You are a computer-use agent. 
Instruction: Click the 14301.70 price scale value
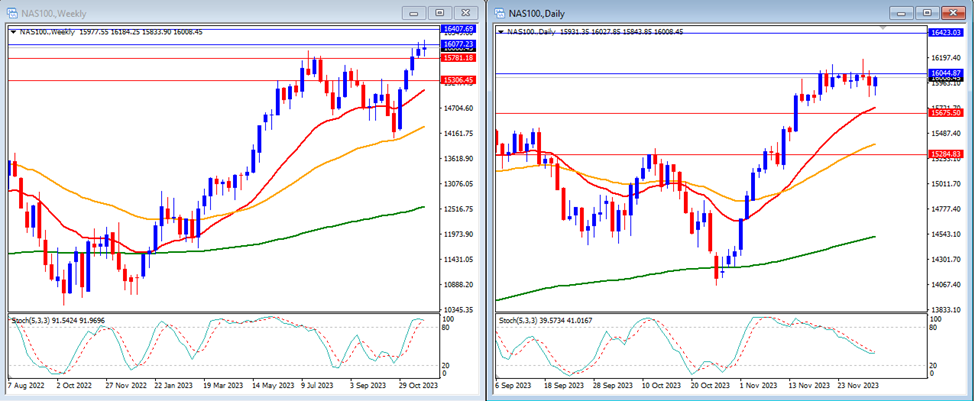[x=945, y=259]
